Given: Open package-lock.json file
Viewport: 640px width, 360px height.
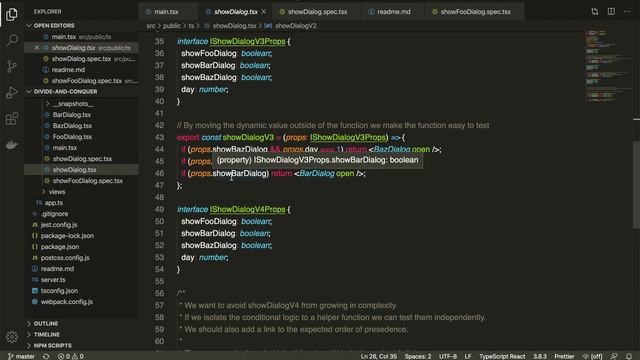Looking at the screenshot, I should pos(67,236).
